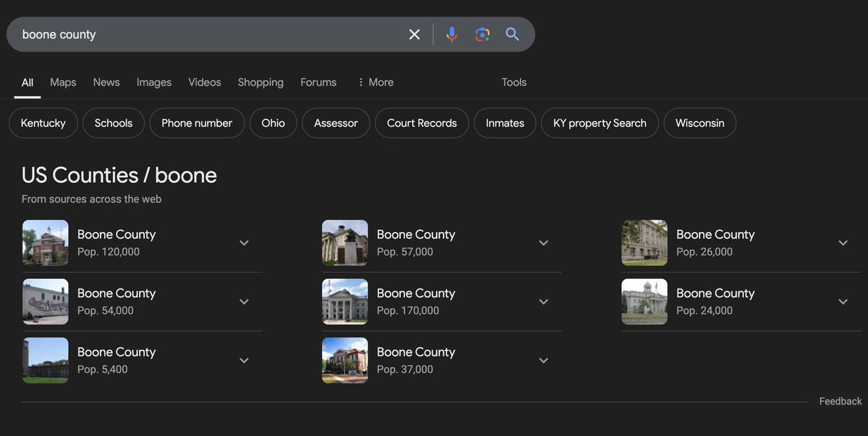Switch to the News tab
Viewport: 868px width, 436px height.
coord(106,82)
